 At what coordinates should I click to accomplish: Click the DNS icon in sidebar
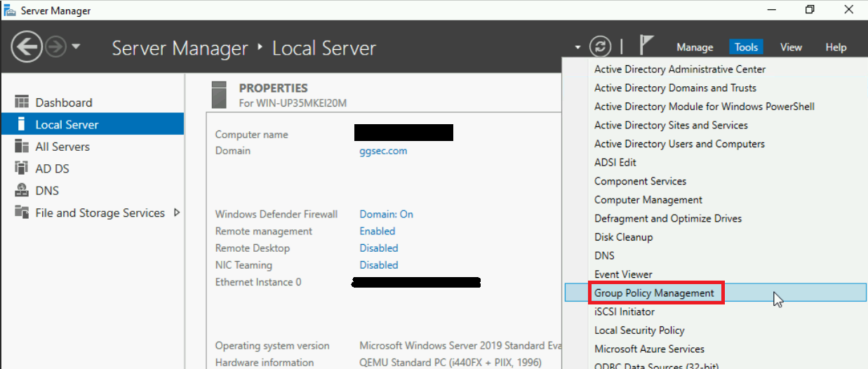click(22, 191)
